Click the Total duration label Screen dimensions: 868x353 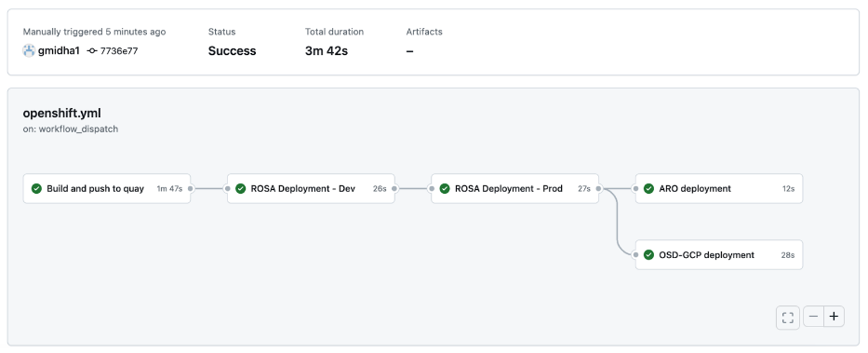pyautogui.click(x=334, y=32)
